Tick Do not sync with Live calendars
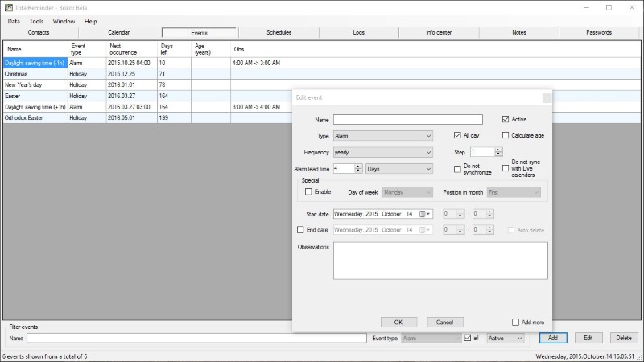The width and height of the screenshot is (644, 362). [506, 168]
